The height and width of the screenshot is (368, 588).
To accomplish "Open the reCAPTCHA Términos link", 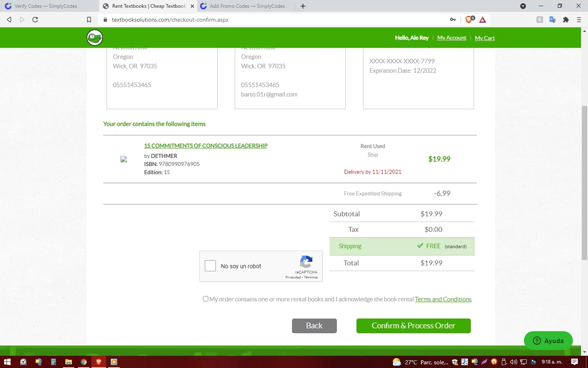I will coord(311,277).
